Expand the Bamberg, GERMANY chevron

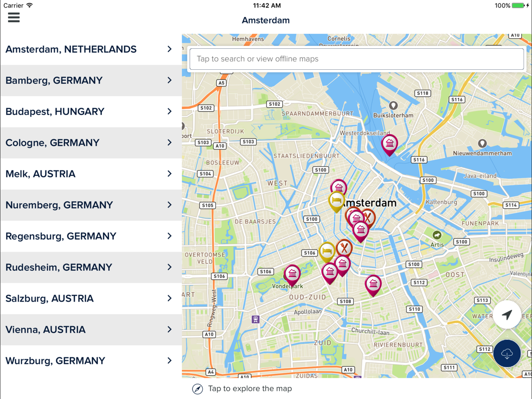pos(170,81)
